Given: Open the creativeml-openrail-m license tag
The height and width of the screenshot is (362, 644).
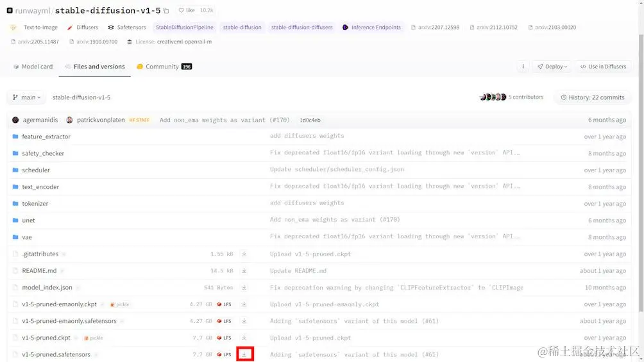Looking at the screenshot, I should (x=169, y=42).
